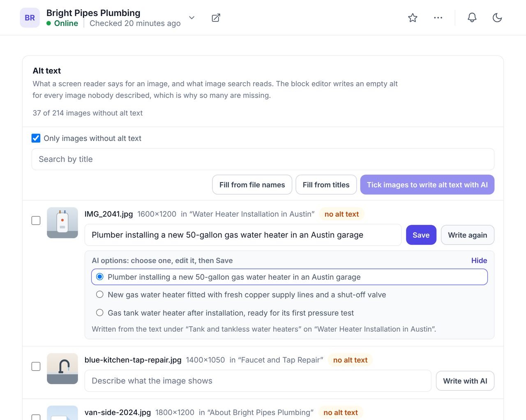Screen dimensions: 526x420
Task: Uncheck Only images without alt text
Action: [x=36, y=138]
